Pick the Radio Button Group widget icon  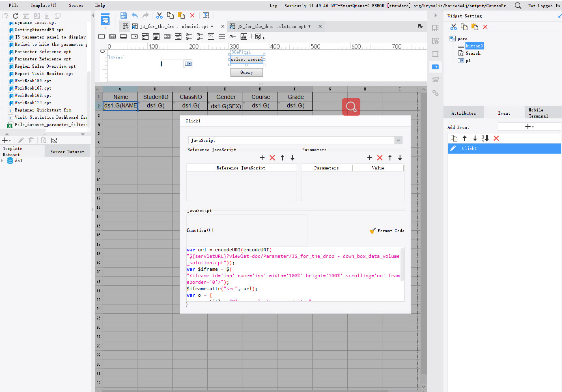189,36
